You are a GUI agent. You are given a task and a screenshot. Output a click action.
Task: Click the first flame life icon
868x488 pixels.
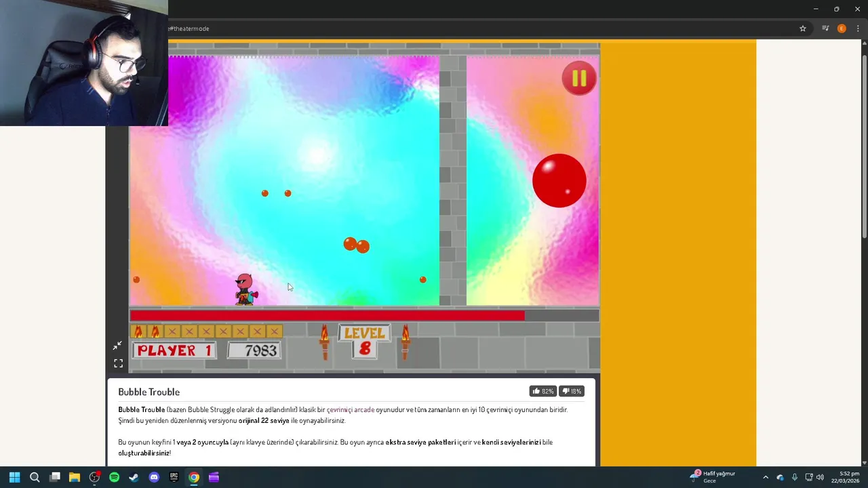pyautogui.click(x=139, y=331)
